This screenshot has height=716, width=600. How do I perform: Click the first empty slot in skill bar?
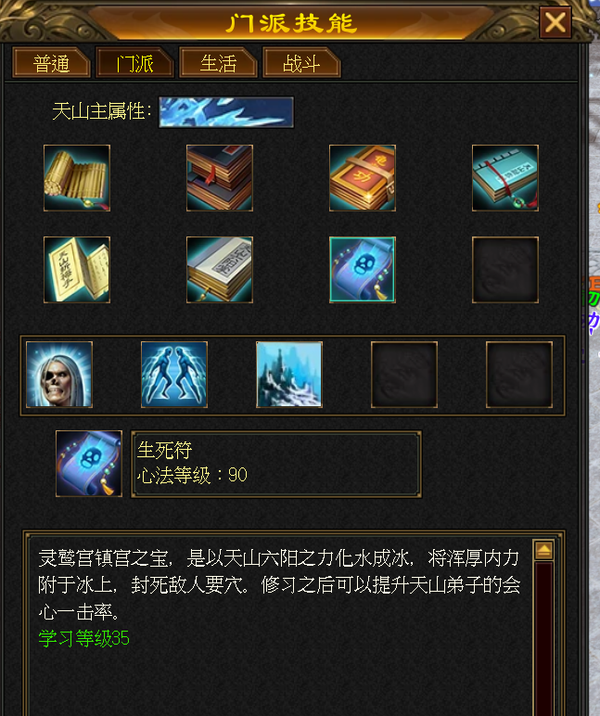(x=405, y=374)
